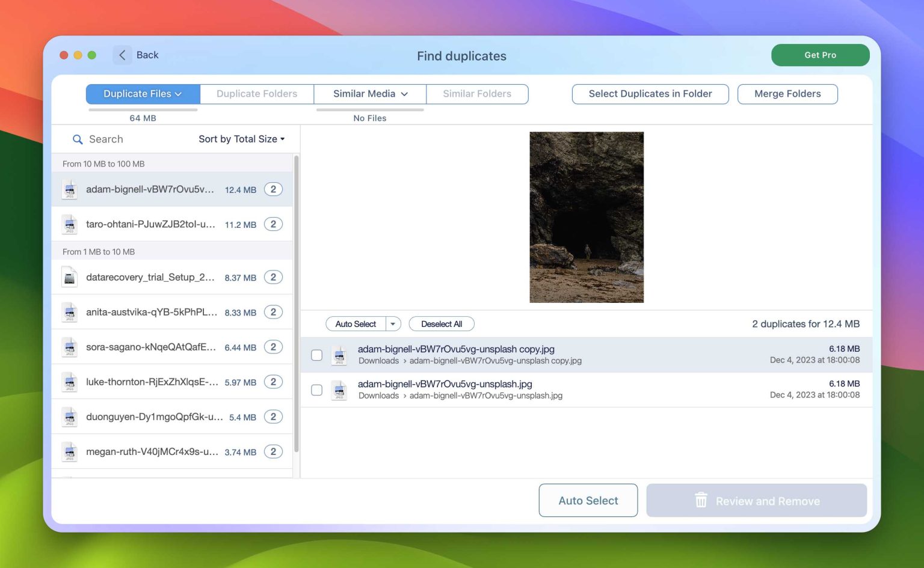Expand the Auto Select options arrow
This screenshot has height=568, width=924.
(x=393, y=323)
